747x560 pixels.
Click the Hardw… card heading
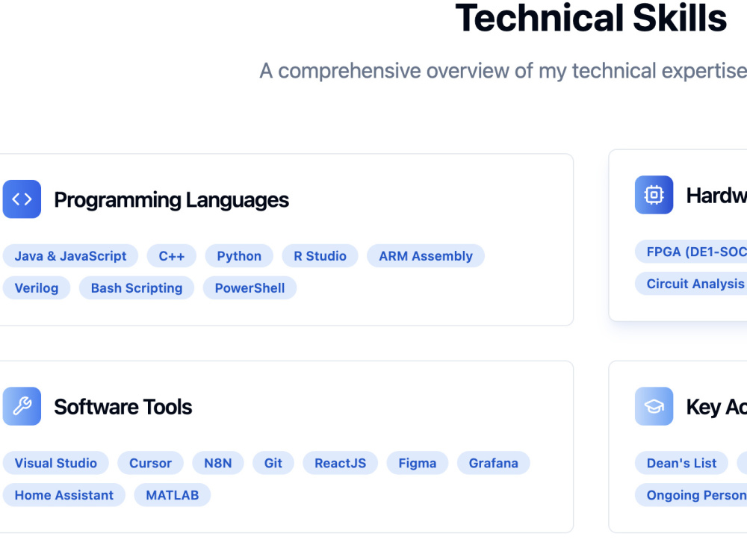pos(716,195)
